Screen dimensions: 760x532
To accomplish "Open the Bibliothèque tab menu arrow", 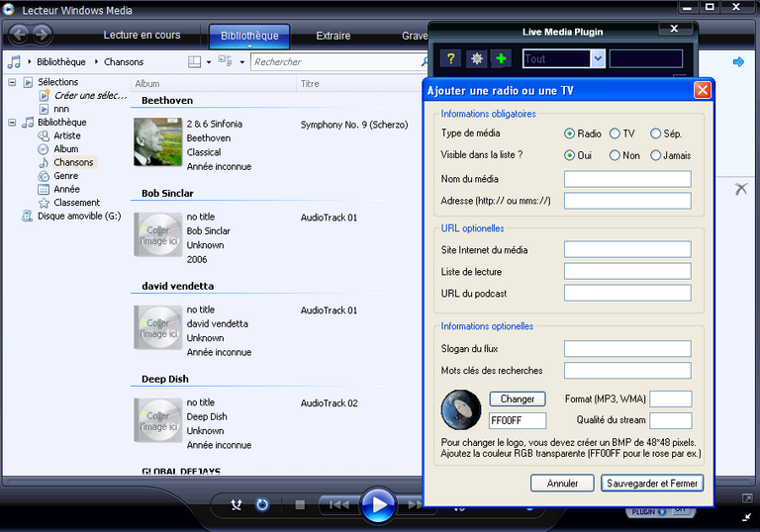I will (x=249, y=46).
